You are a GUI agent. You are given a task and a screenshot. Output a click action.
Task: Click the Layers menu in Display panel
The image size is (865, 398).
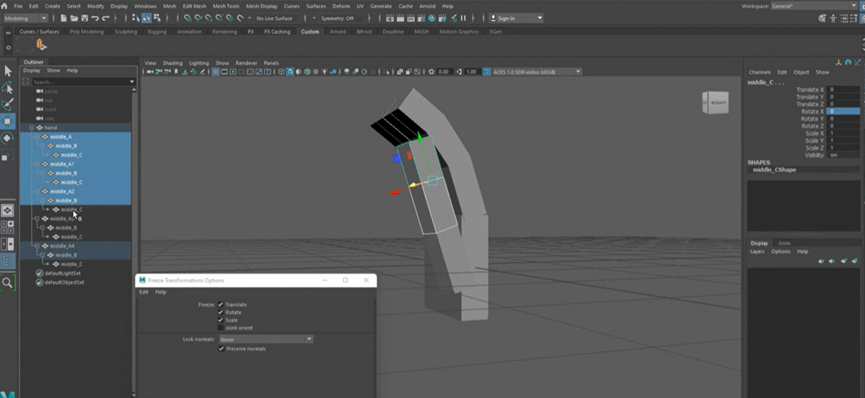click(x=757, y=252)
